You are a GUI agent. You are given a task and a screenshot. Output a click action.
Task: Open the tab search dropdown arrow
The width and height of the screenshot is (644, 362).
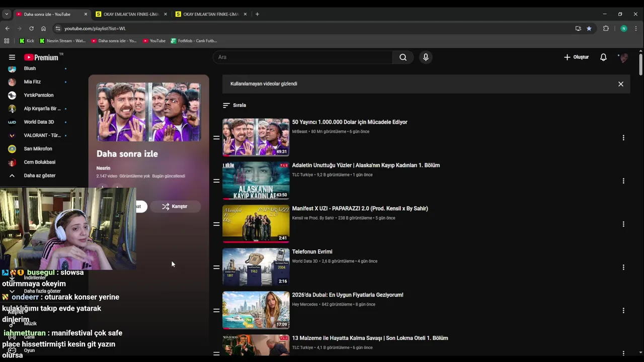tap(7, 14)
